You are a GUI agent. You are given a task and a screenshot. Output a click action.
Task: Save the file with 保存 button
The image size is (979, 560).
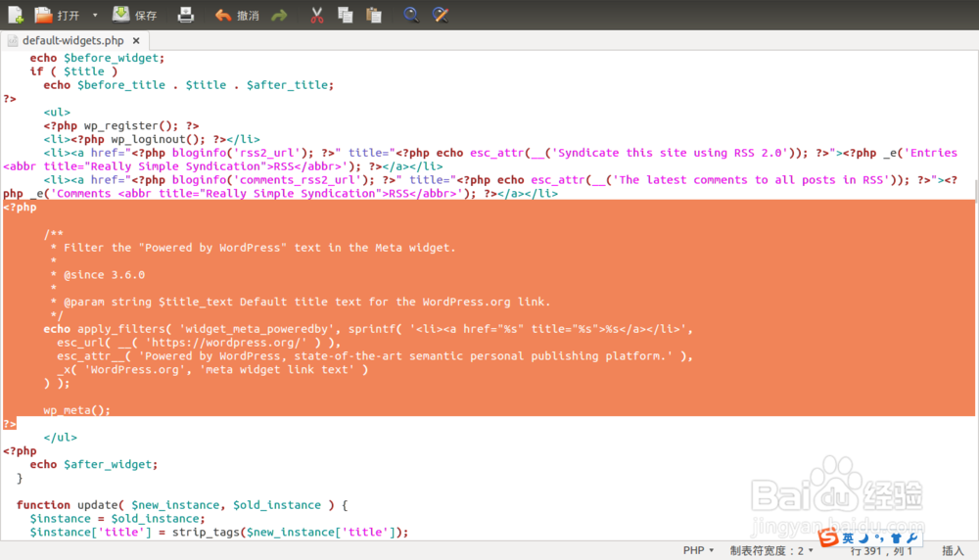[134, 15]
